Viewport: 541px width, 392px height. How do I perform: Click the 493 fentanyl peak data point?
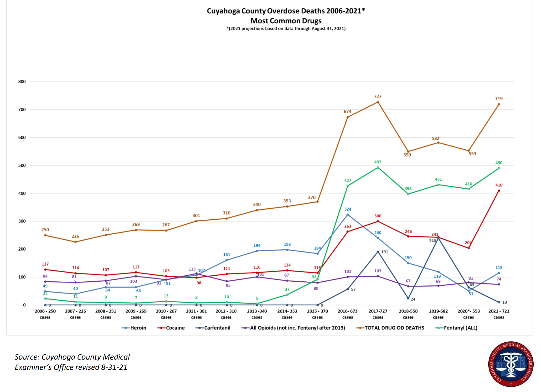point(378,167)
